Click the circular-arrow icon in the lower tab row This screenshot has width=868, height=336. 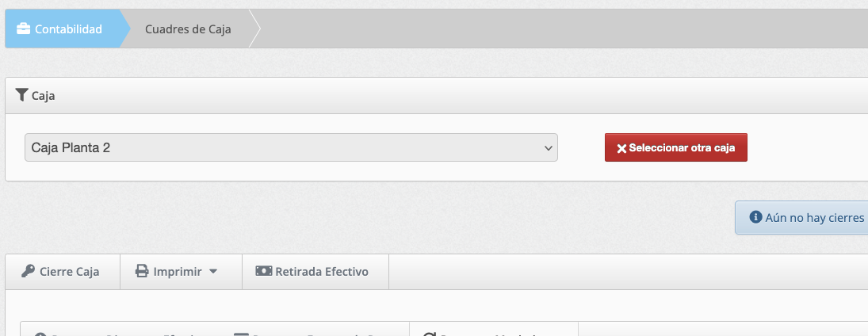(x=430, y=334)
